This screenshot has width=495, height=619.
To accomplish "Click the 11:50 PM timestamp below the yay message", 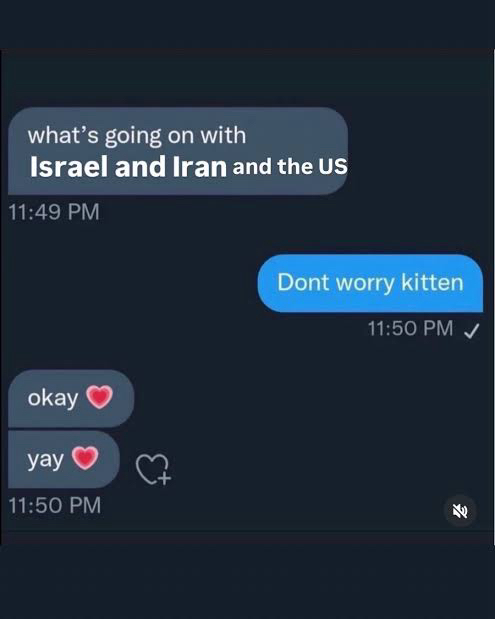I will click(54, 505).
